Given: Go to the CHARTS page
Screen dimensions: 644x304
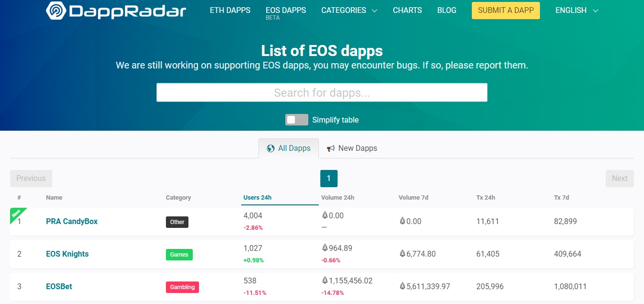Looking at the screenshot, I should coord(407,10).
